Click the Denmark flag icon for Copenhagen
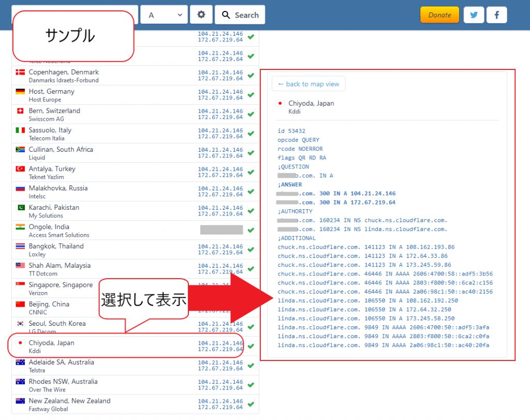The height and width of the screenshot is (420, 530). click(x=20, y=73)
